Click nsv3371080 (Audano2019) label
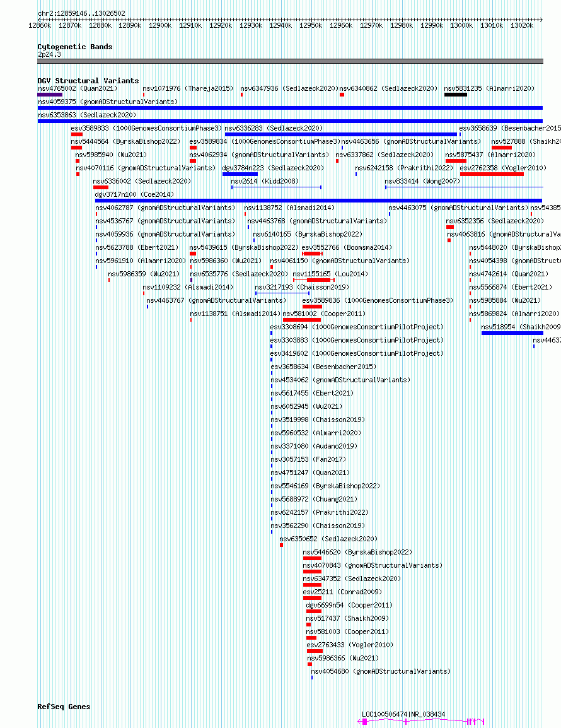561x728 pixels. point(314,446)
